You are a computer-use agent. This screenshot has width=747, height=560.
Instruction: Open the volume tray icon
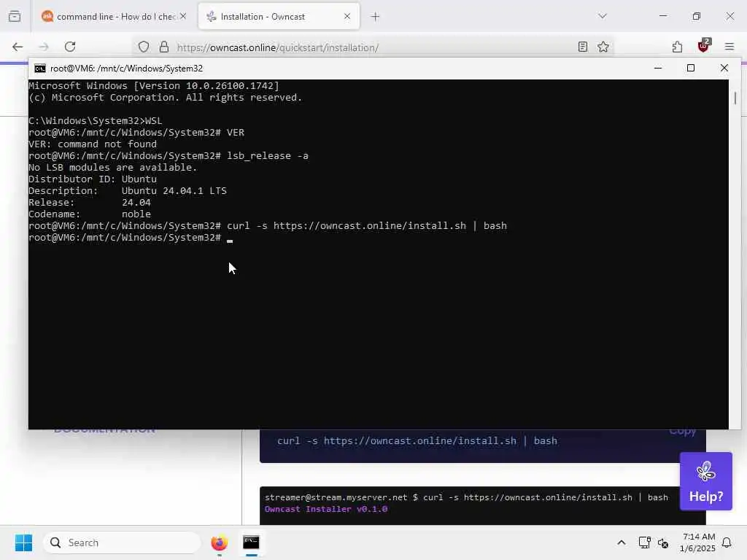(x=663, y=542)
